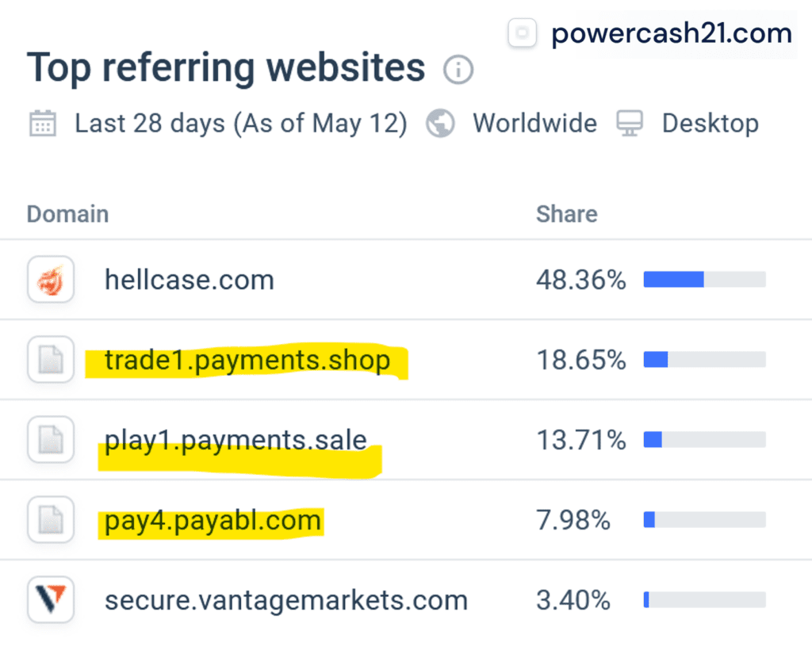The width and height of the screenshot is (812, 654).
Task: Click the Vantage Markets V logo icon
Action: pyautogui.click(x=51, y=599)
